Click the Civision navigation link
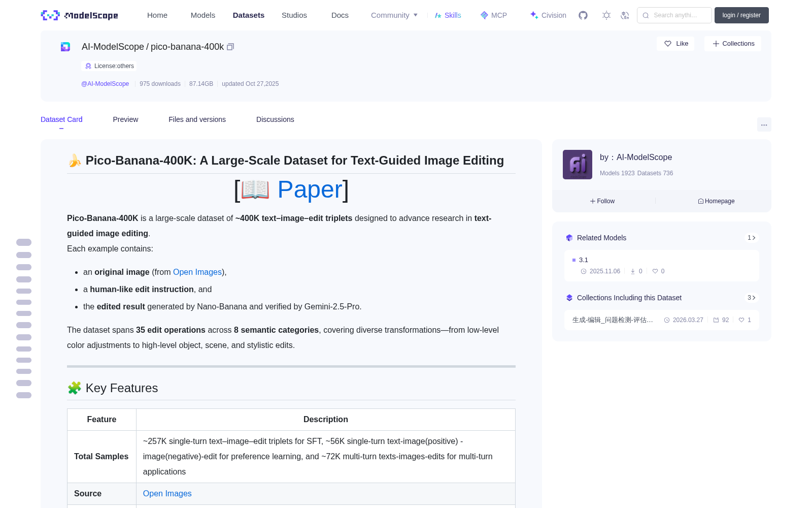Viewport: 812px width, 508px height. pos(548,15)
